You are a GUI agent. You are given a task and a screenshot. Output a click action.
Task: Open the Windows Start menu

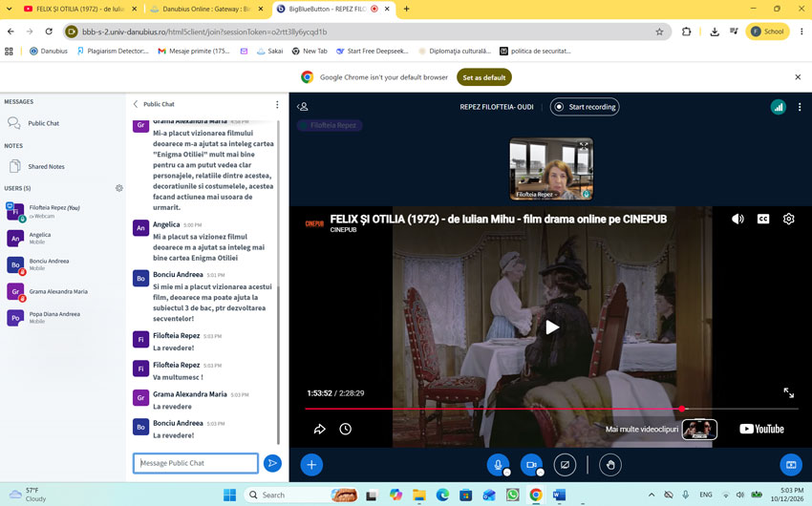[229, 495]
